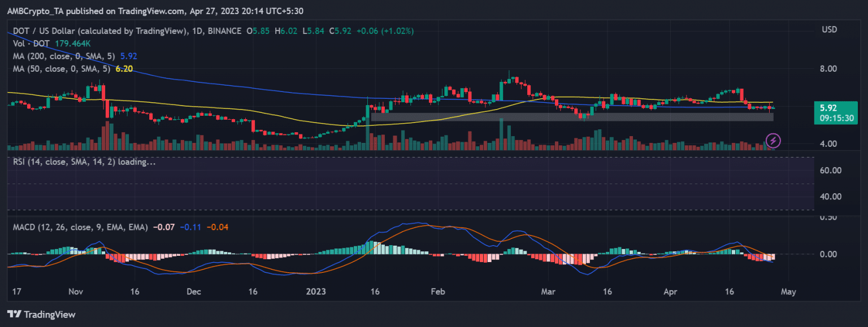
Task: Click the purple lightning bolt icon
Action: click(772, 141)
